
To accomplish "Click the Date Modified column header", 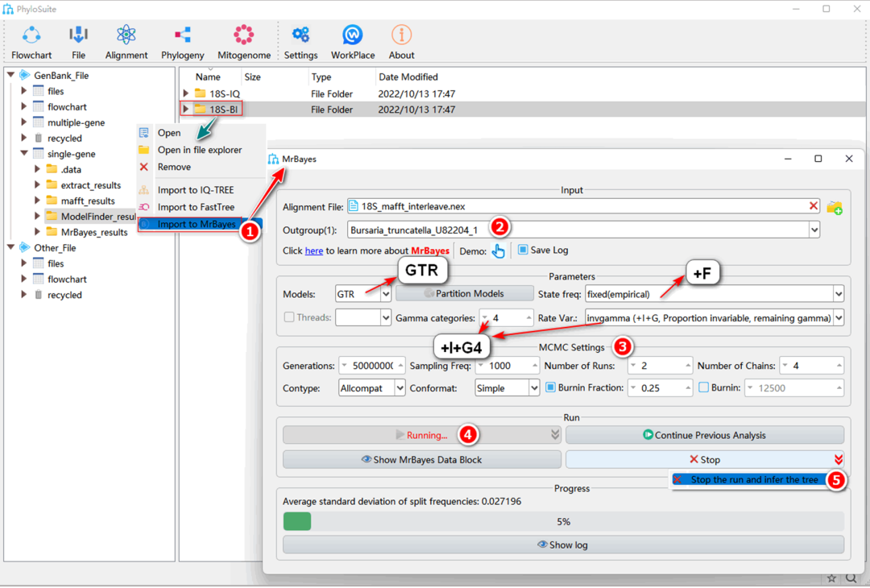I will click(408, 77).
